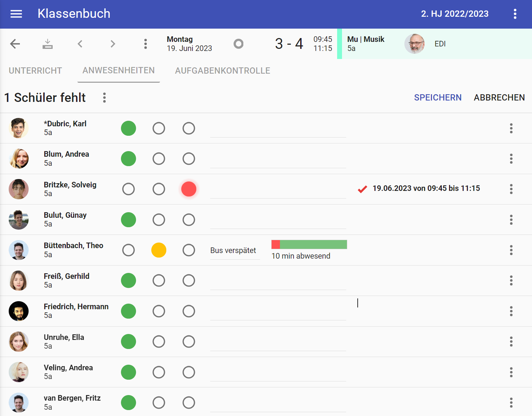
Task: Select the green present button for Veling, Andrea
Action: [x=128, y=372]
